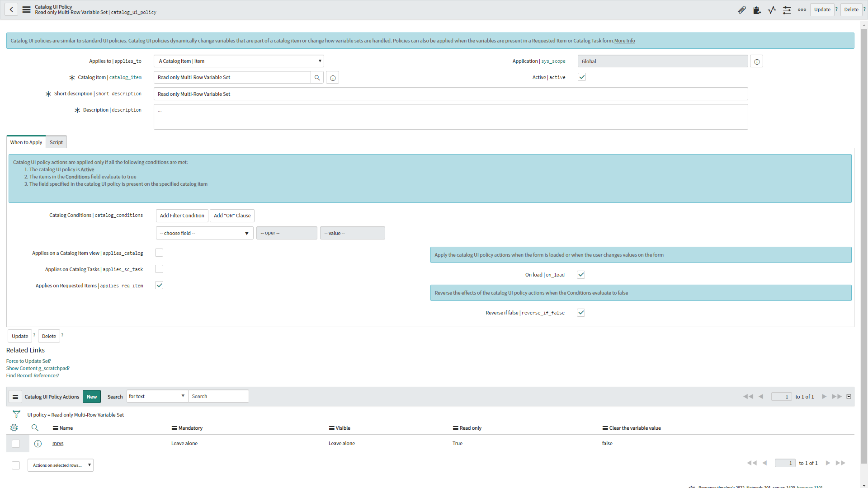Go to the next page in the top pagination
This screenshot has height=488, width=868.
824,397
